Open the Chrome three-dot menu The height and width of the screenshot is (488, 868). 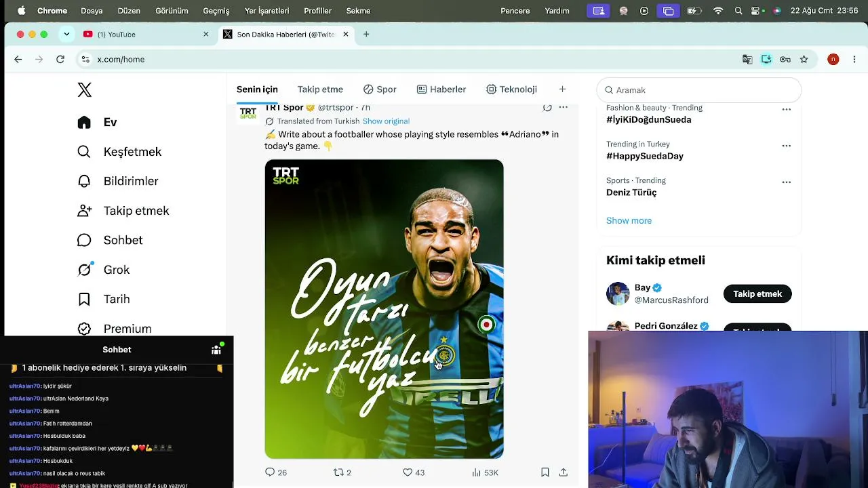point(854,60)
